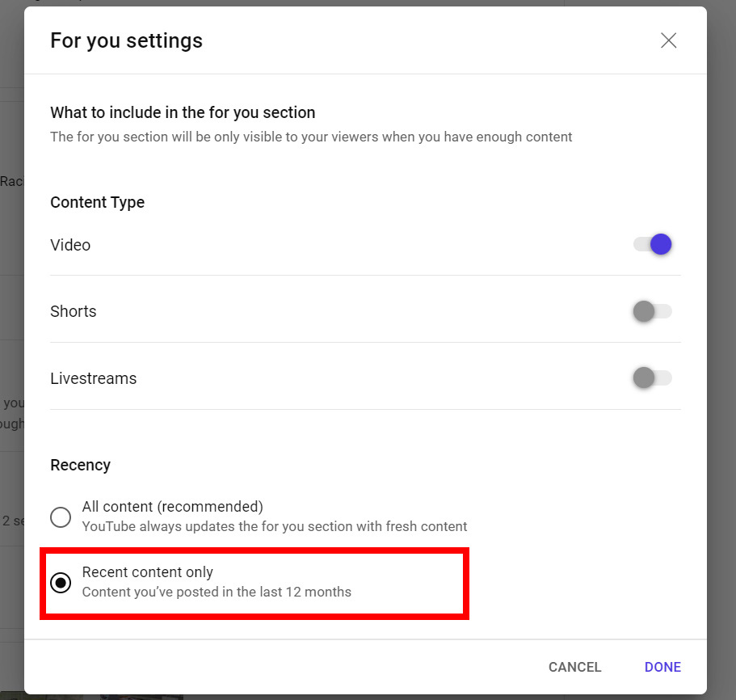Enable the Shorts toggle switch
This screenshot has width=736, height=700.
pyautogui.click(x=653, y=311)
